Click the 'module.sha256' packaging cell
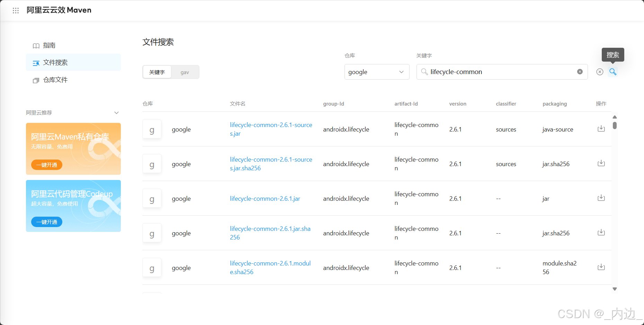The width and height of the screenshot is (644, 325). click(560, 268)
